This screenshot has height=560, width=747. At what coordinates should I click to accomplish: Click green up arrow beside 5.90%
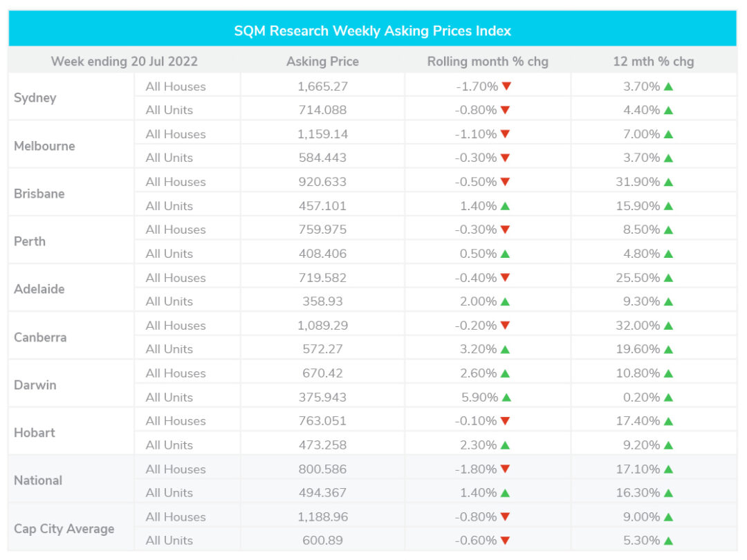506,397
